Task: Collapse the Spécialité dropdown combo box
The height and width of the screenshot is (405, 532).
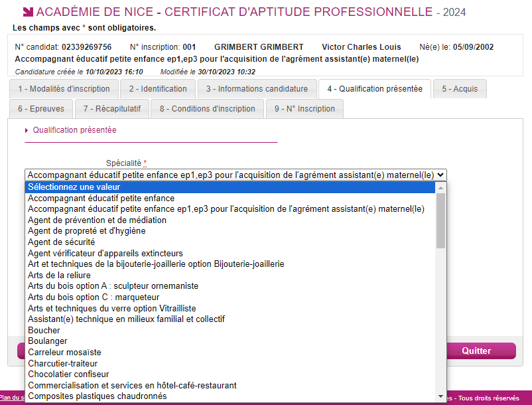Action: 235,175
